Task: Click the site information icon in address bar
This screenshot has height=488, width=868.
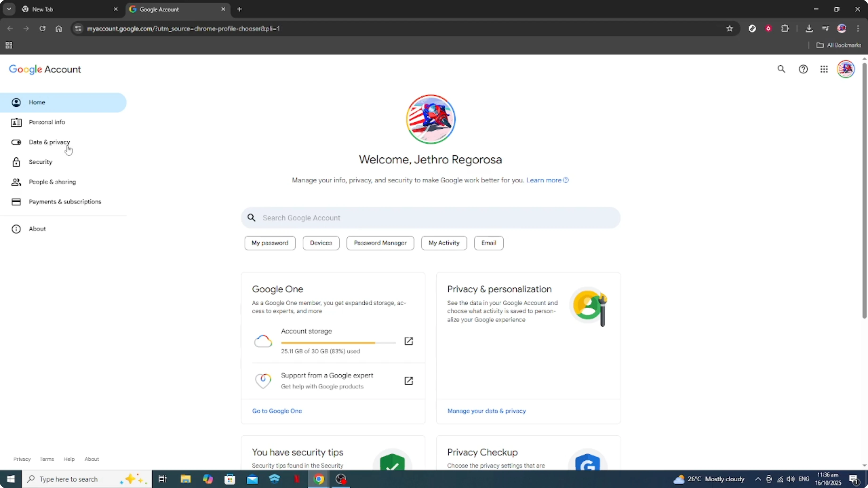Action: tap(78, 29)
